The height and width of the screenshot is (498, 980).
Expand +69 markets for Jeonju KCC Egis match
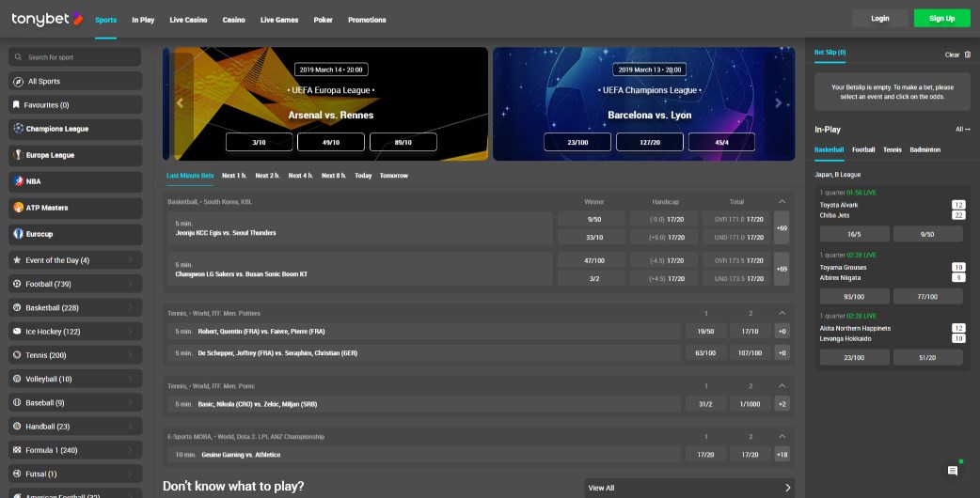point(782,227)
